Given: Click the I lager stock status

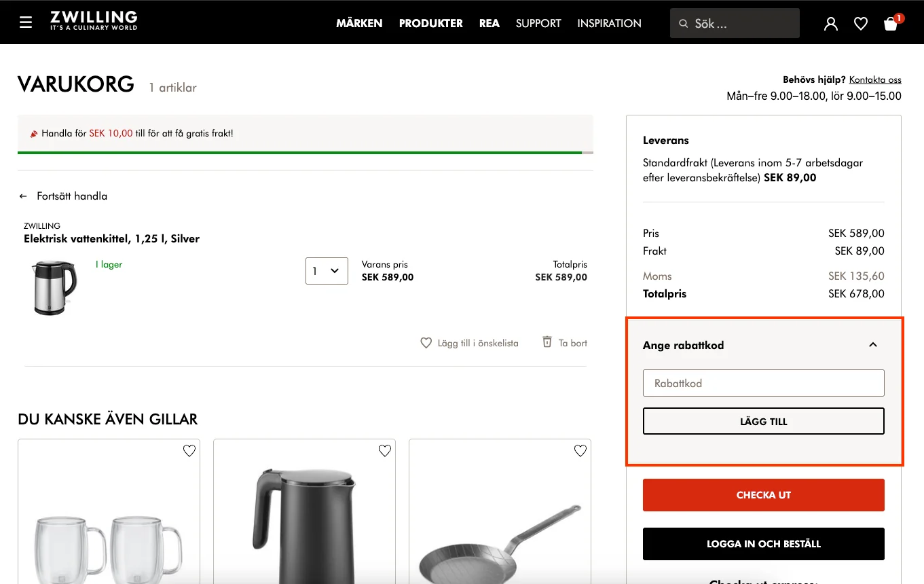Looking at the screenshot, I should (109, 264).
